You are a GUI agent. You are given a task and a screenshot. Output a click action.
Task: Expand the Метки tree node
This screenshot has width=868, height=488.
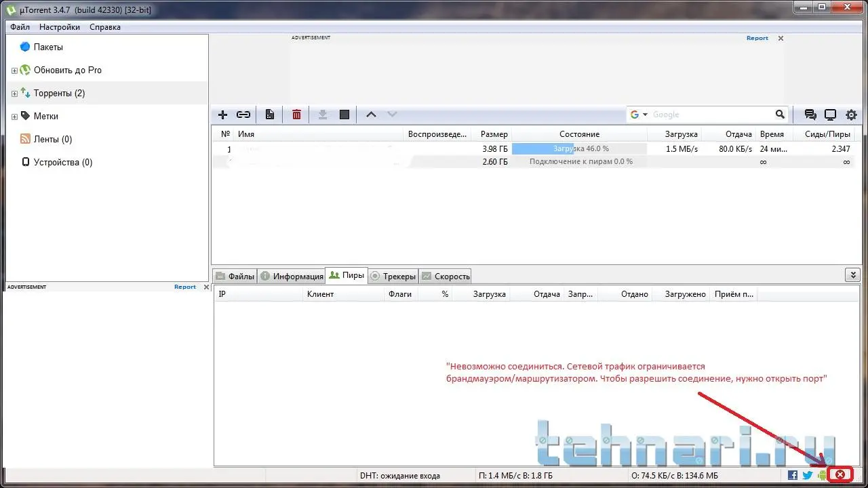[x=14, y=117]
